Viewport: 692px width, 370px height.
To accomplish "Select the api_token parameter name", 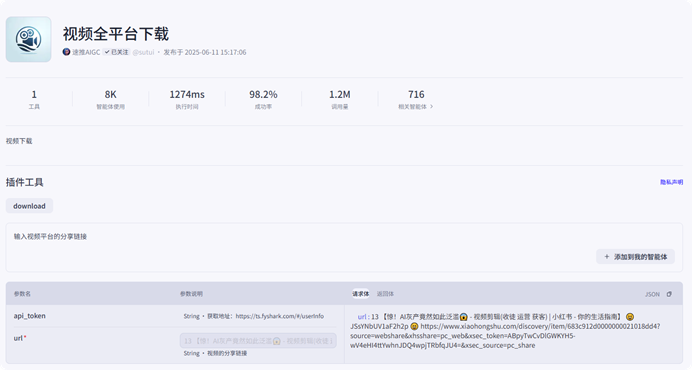I will pyautogui.click(x=30, y=316).
